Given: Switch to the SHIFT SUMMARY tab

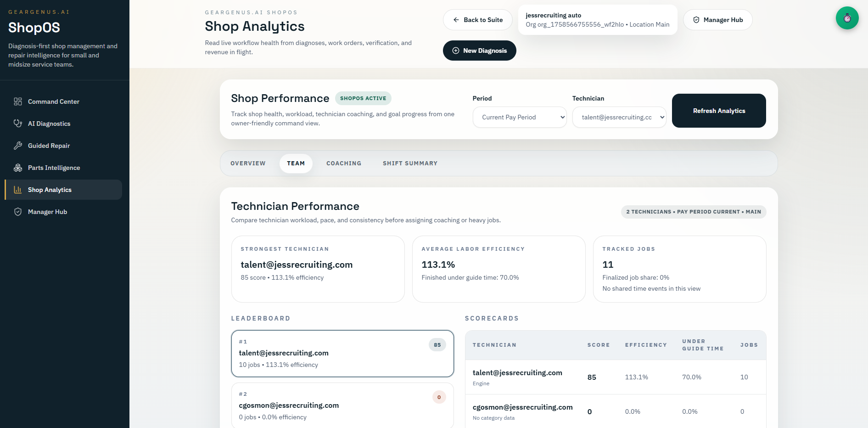Looking at the screenshot, I should pos(410,163).
